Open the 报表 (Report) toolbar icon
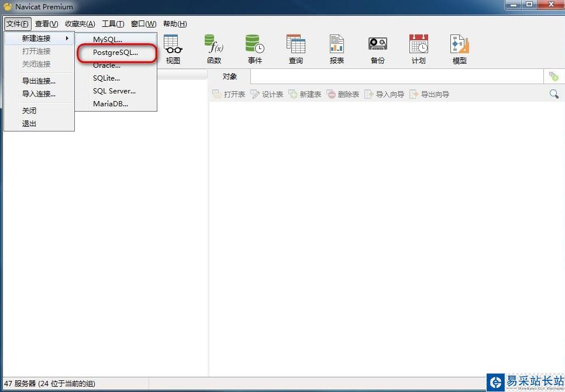This screenshot has height=392, width=565. click(337, 49)
